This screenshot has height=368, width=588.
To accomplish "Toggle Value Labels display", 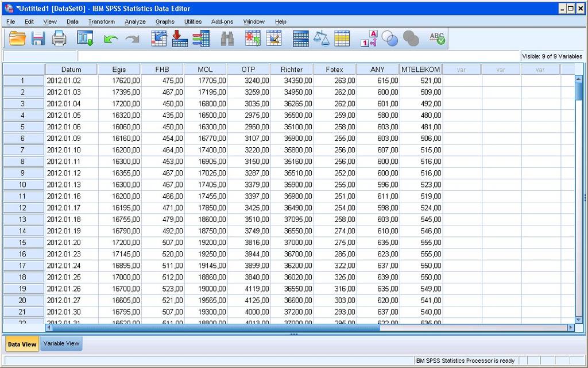I will (x=369, y=39).
